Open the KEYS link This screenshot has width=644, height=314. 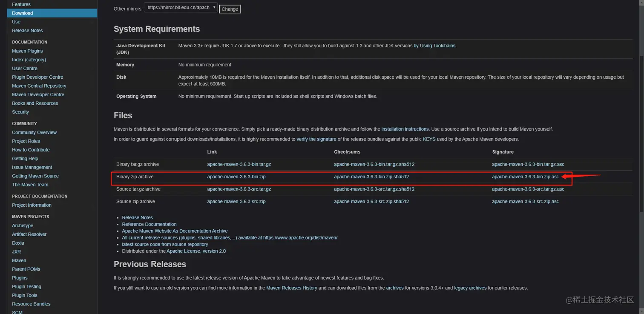[429, 139]
